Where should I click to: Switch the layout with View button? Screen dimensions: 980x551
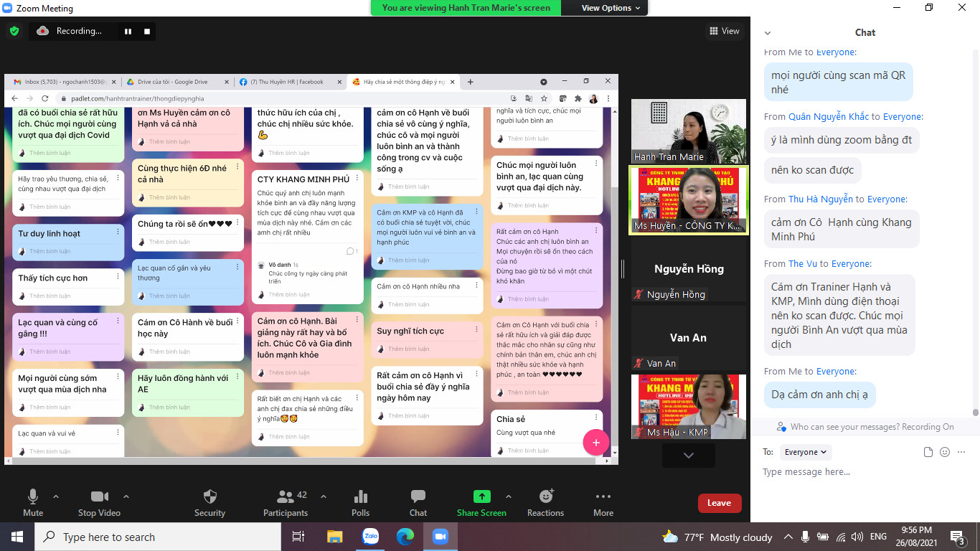pyautogui.click(x=725, y=31)
